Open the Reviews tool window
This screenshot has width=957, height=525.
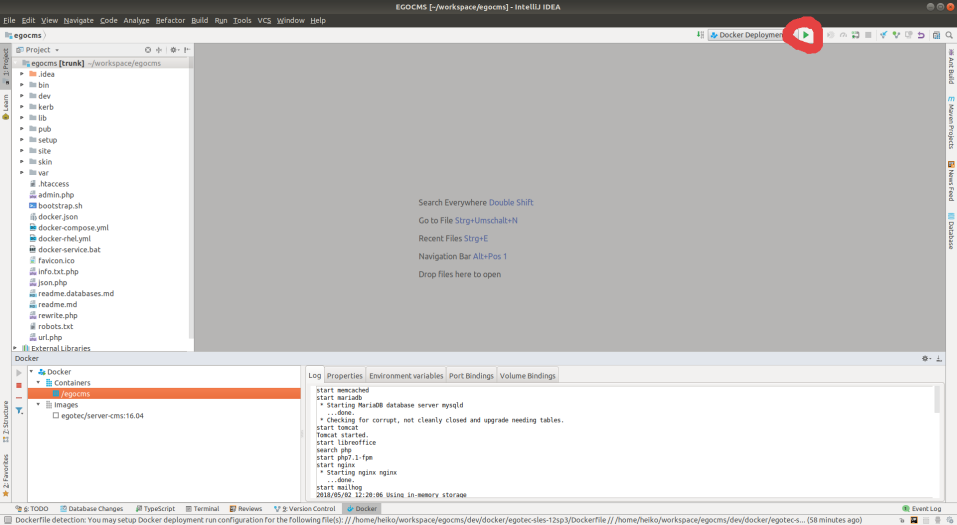coord(245,509)
